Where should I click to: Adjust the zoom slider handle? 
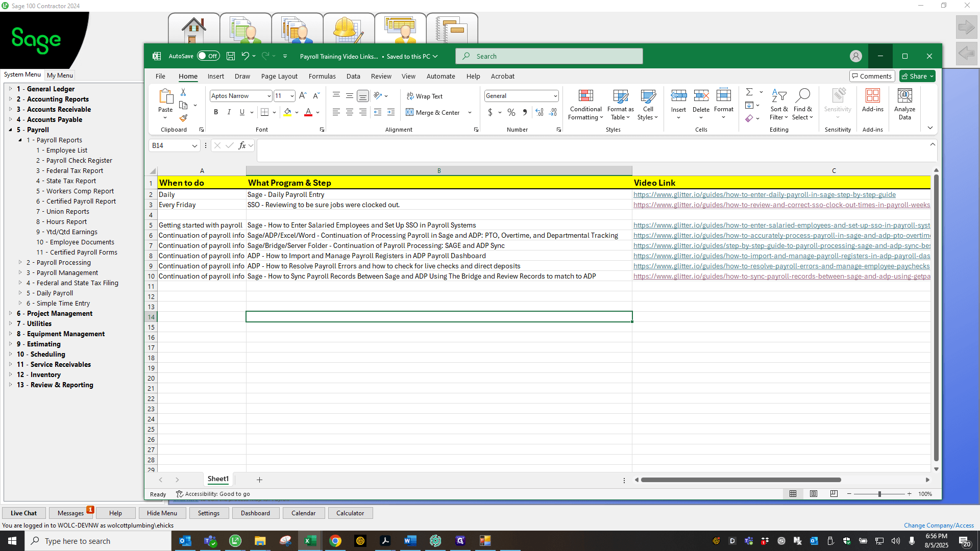[x=879, y=494]
